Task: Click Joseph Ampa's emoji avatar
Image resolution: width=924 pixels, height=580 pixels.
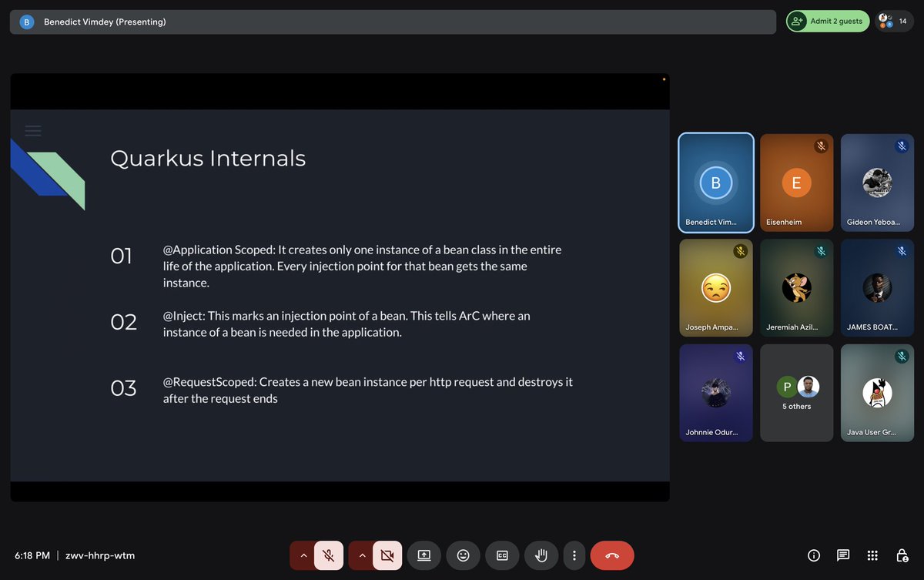Action: coord(716,288)
